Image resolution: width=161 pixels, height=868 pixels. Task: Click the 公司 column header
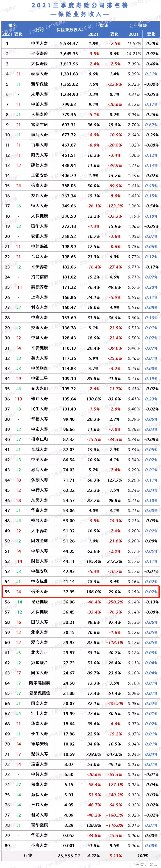(x=39, y=30)
